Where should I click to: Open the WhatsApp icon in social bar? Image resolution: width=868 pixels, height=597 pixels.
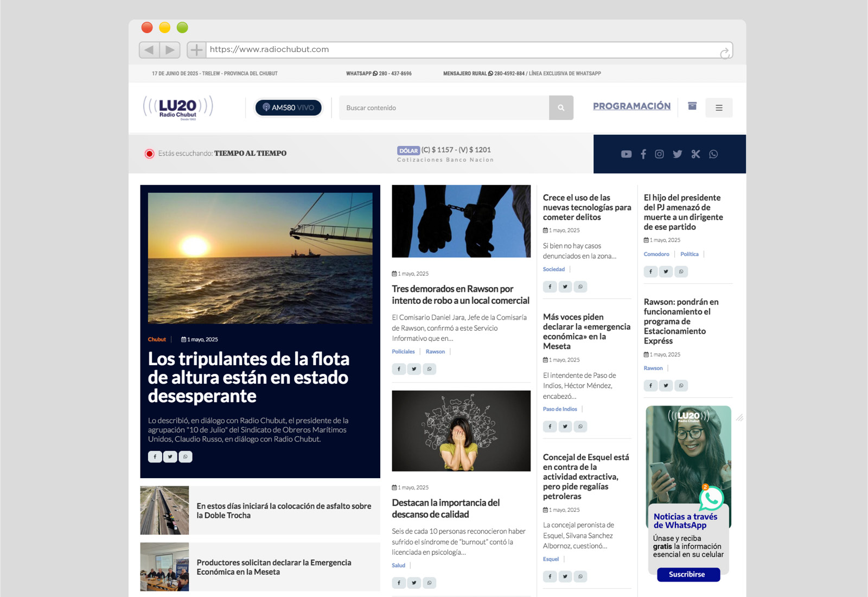coord(713,154)
